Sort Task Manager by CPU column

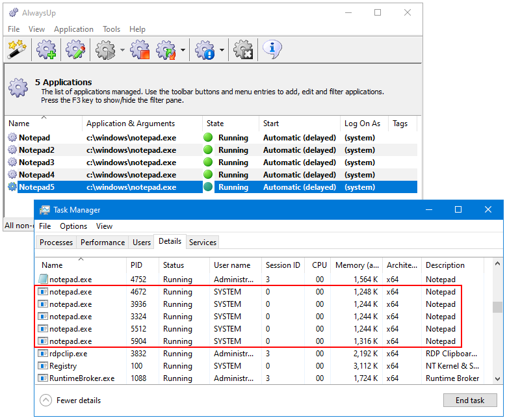(318, 265)
